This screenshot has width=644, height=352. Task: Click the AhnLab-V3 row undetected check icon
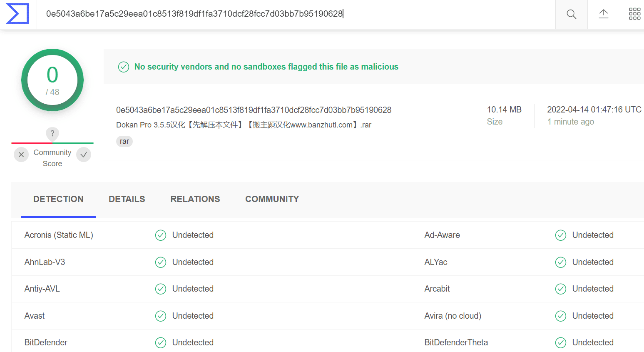[161, 262]
